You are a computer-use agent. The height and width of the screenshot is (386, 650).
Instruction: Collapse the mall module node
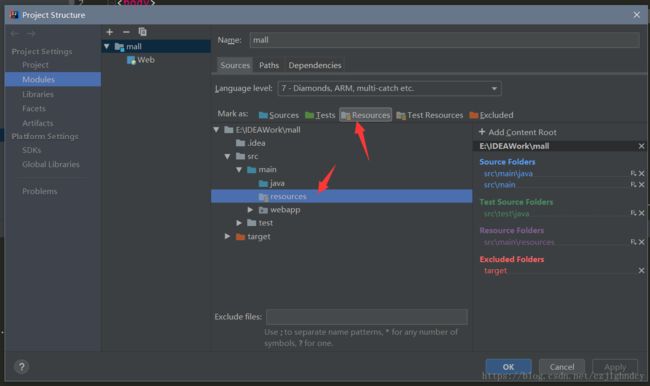click(x=107, y=46)
